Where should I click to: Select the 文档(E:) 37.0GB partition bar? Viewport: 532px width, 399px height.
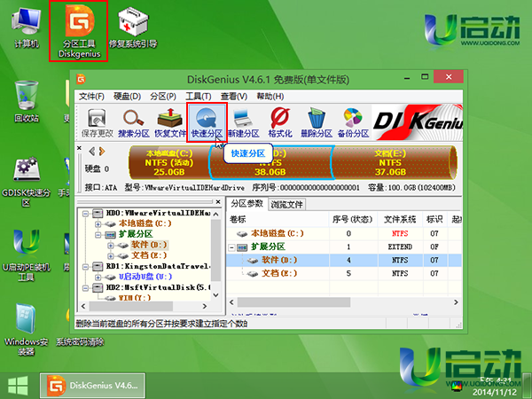pos(395,163)
